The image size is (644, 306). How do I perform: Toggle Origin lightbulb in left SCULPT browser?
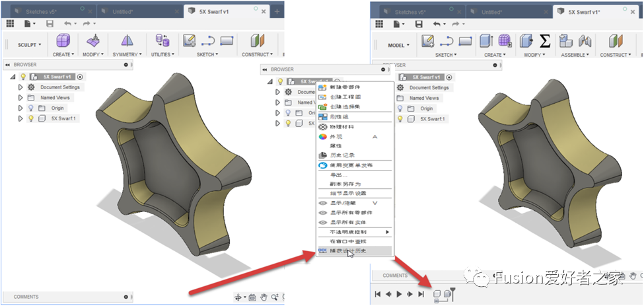click(x=31, y=108)
